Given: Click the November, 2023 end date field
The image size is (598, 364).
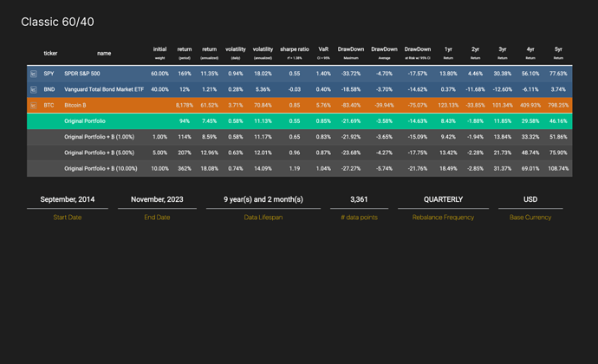Looking at the screenshot, I should (157, 199).
